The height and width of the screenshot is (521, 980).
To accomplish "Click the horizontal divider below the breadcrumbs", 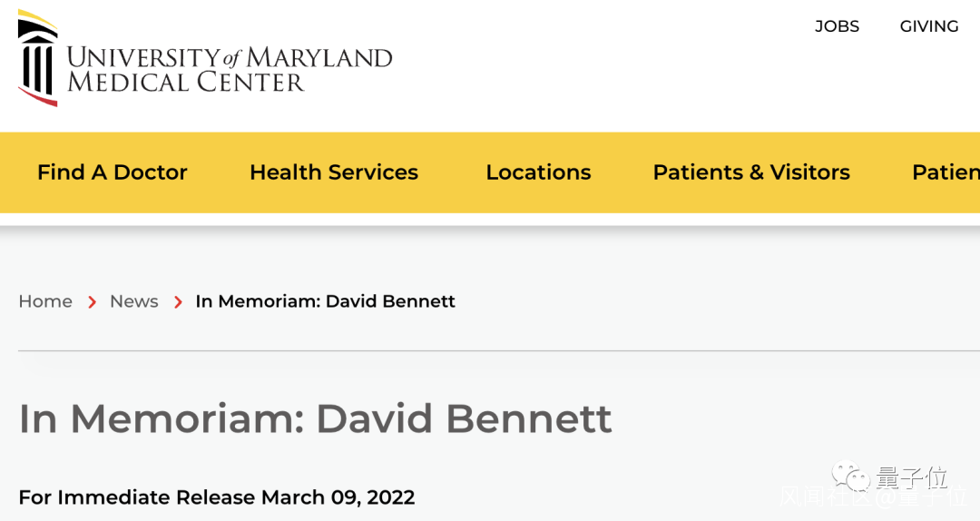I will 490,350.
